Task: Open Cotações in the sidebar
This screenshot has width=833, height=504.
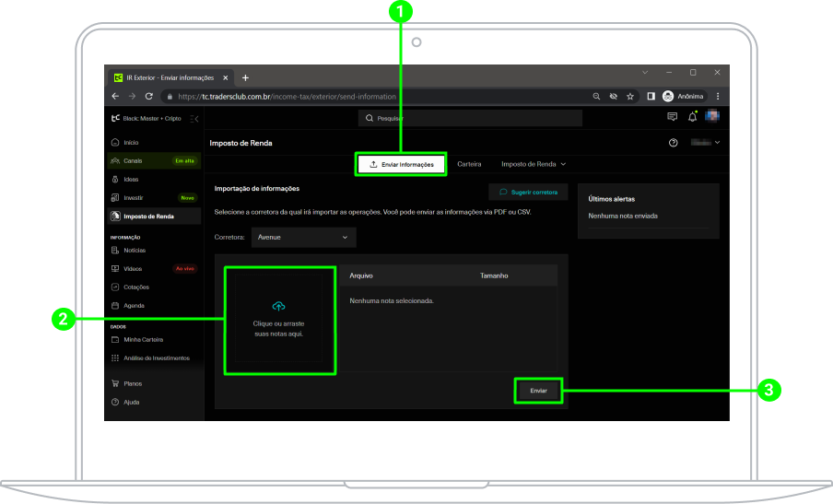Action: pyautogui.click(x=154, y=287)
